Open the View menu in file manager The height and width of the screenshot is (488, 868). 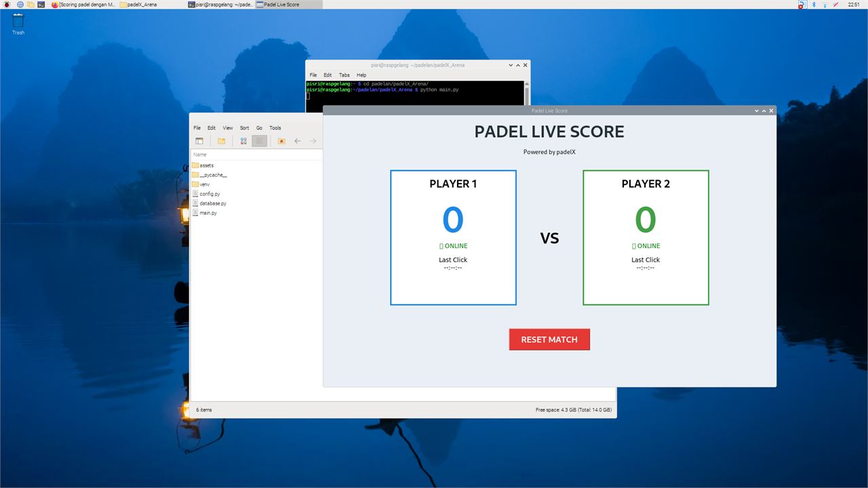(228, 127)
